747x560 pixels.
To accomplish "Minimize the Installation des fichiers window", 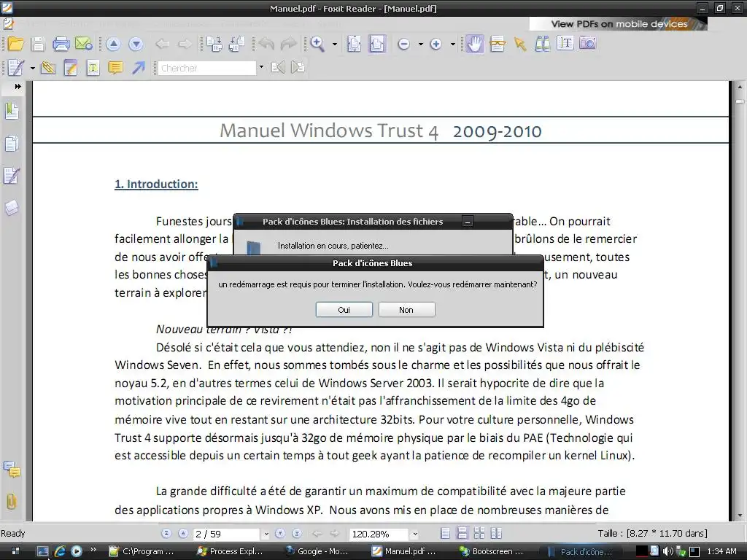I will click(x=468, y=222).
